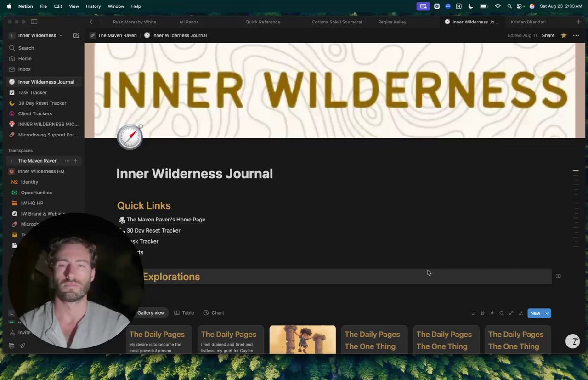Expand The Maven Raven teamspace chevron
588x380 pixels.
pyautogui.click(x=11, y=161)
